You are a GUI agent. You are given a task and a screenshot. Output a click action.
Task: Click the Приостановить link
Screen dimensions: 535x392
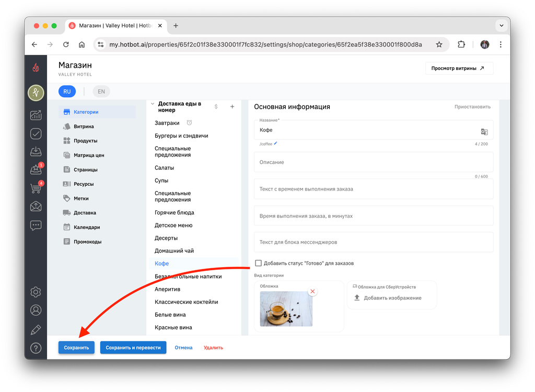pos(472,106)
